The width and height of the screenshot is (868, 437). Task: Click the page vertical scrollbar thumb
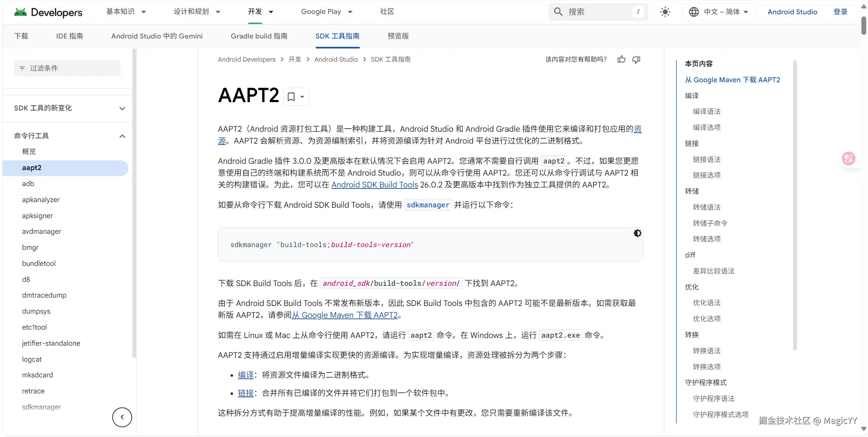click(x=863, y=26)
